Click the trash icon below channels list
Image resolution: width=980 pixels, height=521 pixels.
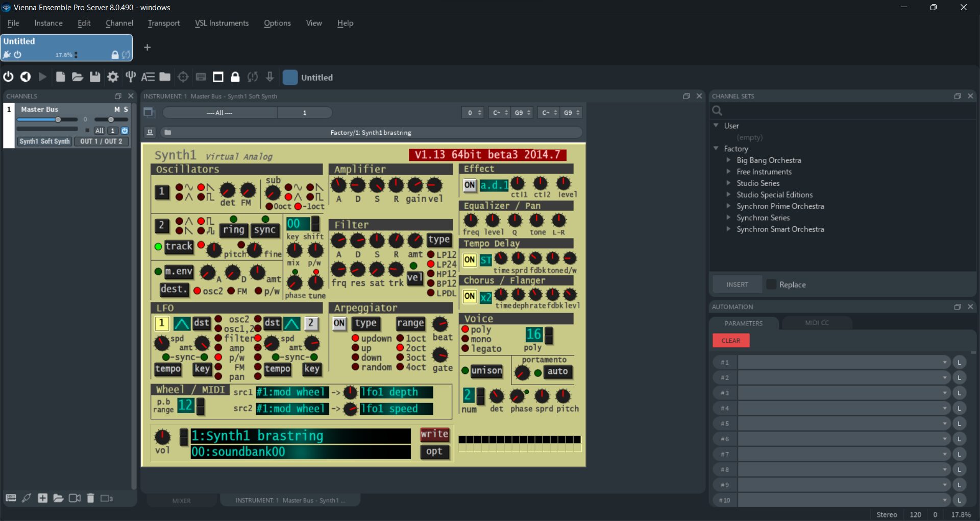(x=90, y=498)
